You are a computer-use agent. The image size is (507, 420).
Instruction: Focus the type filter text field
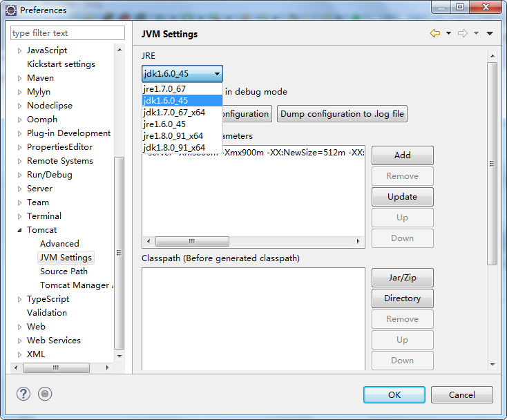(68, 33)
